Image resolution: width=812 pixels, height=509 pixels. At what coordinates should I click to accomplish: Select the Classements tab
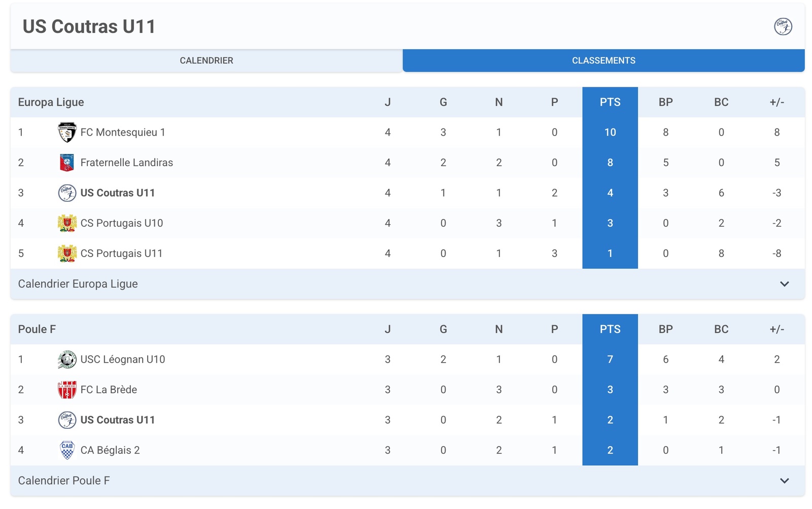[603, 60]
